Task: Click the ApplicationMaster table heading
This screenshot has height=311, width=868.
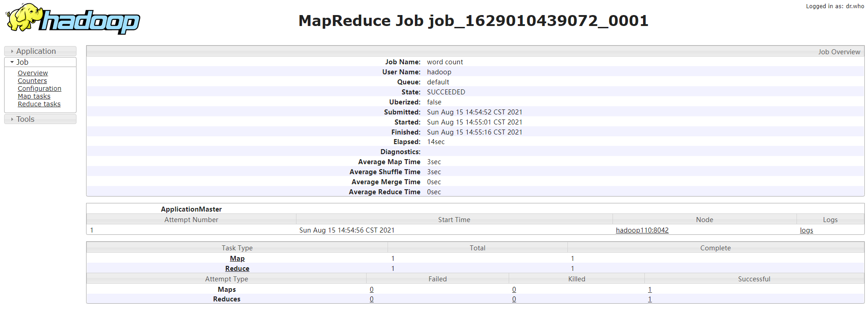Action: [x=191, y=209]
